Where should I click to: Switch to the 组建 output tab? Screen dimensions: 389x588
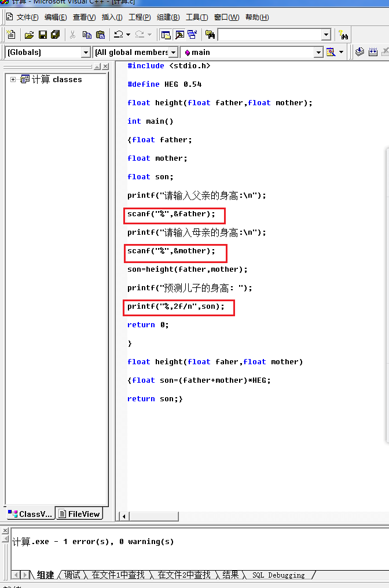(45, 575)
